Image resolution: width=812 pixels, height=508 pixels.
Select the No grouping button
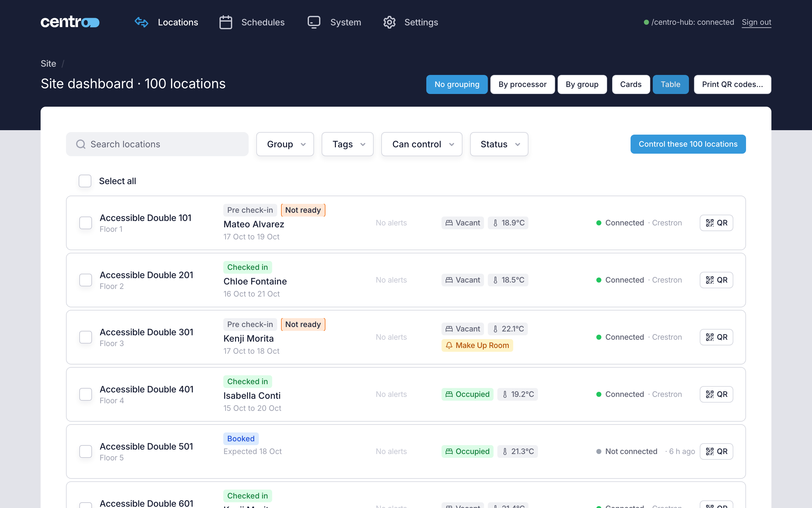click(457, 84)
